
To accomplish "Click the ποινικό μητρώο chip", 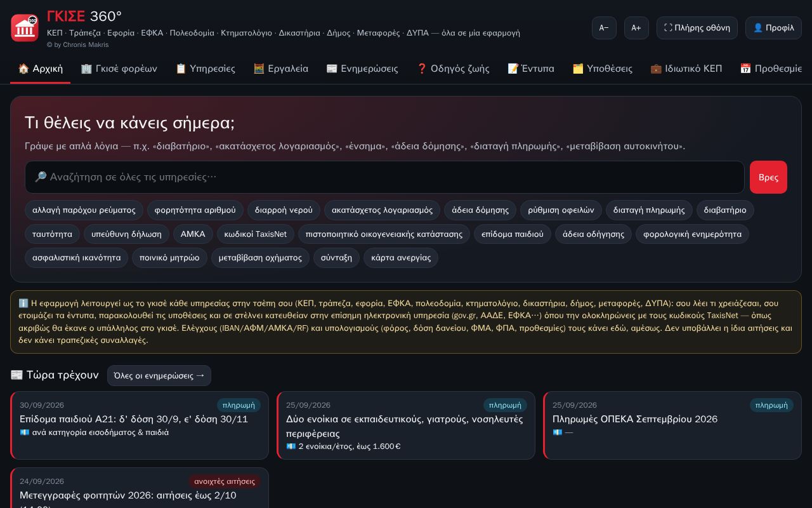I will (169, 258).
